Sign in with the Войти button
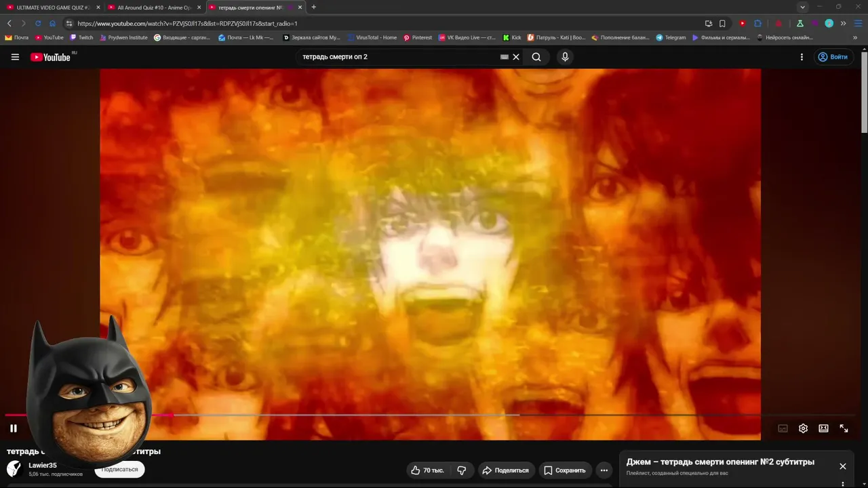 [x=833, y=57]
